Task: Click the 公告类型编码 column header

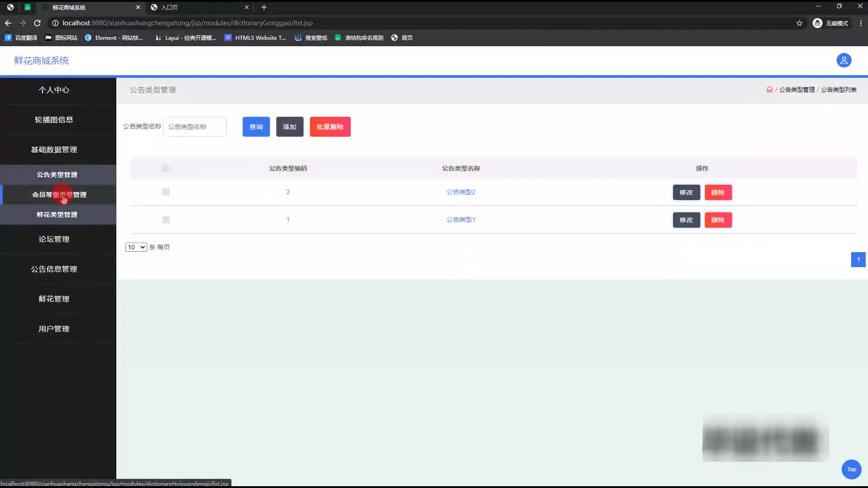Action: [288, 169]
